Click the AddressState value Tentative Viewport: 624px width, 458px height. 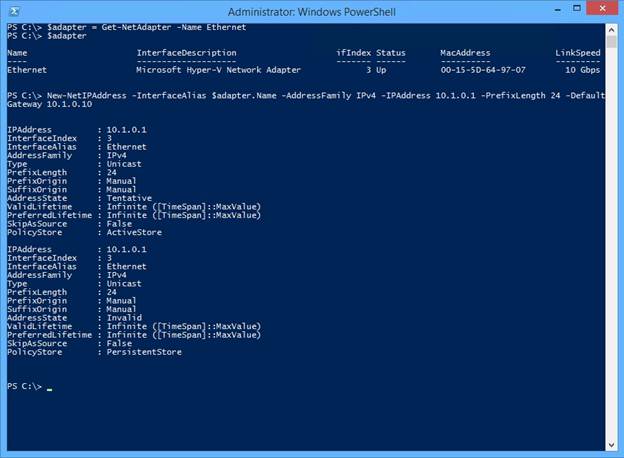tap(129, 198)
